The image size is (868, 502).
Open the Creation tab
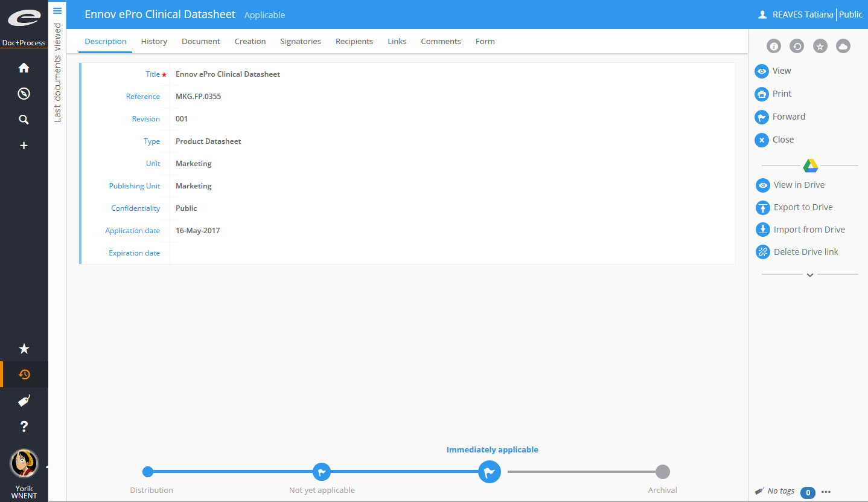click(250, 42)
